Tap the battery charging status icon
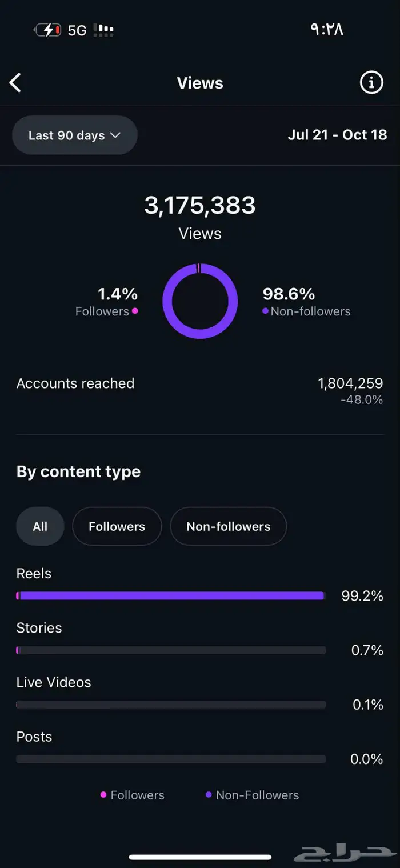Screen dimensions: 400x868 pyautogui.click(x=48, y=30)
